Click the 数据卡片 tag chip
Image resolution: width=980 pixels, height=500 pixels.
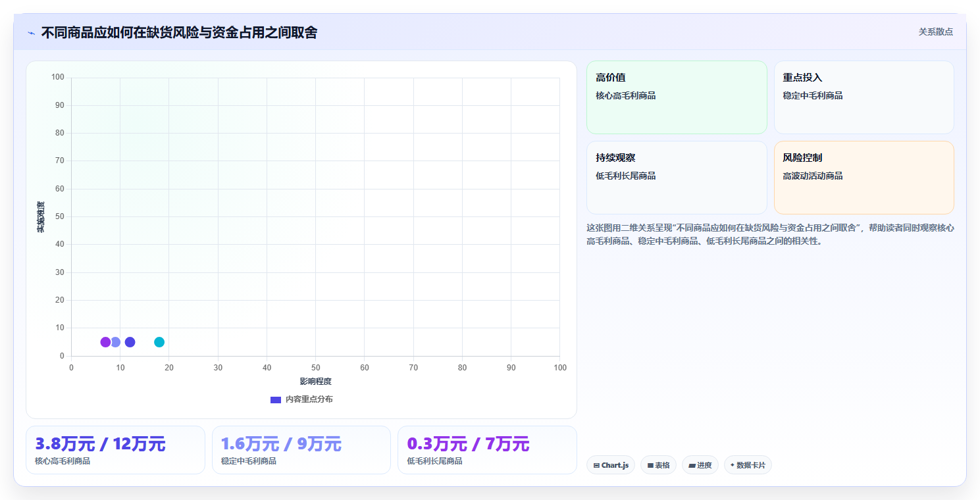[x=748, y=465]
